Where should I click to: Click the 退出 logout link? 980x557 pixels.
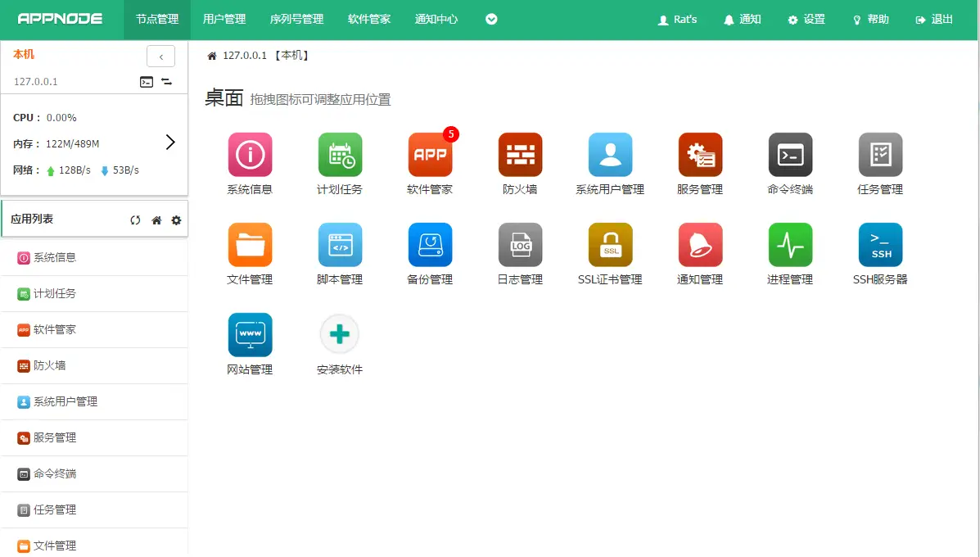(934, 20)
